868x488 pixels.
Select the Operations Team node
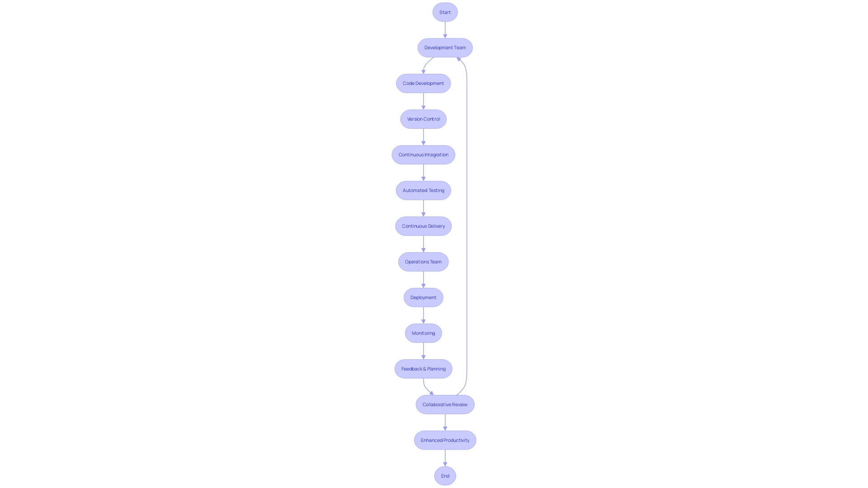423,261
